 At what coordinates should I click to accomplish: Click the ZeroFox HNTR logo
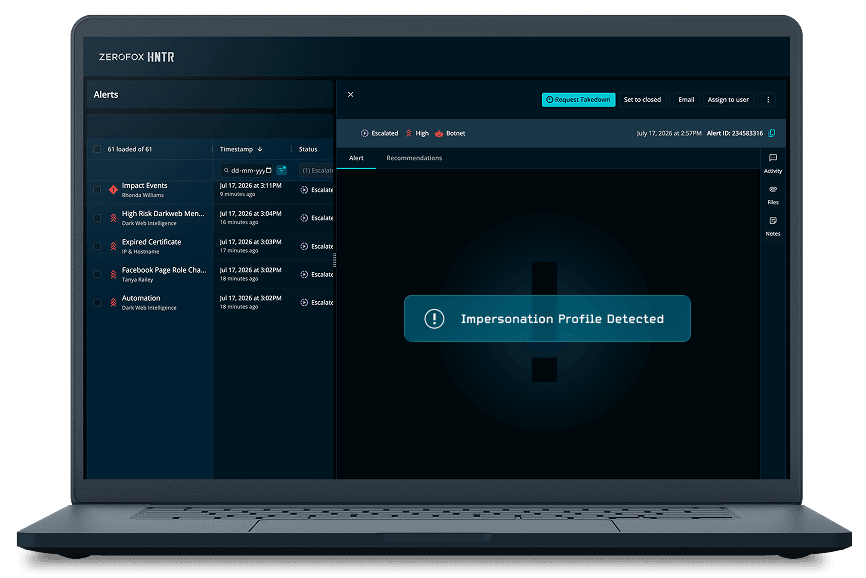[x=136, y=57]
